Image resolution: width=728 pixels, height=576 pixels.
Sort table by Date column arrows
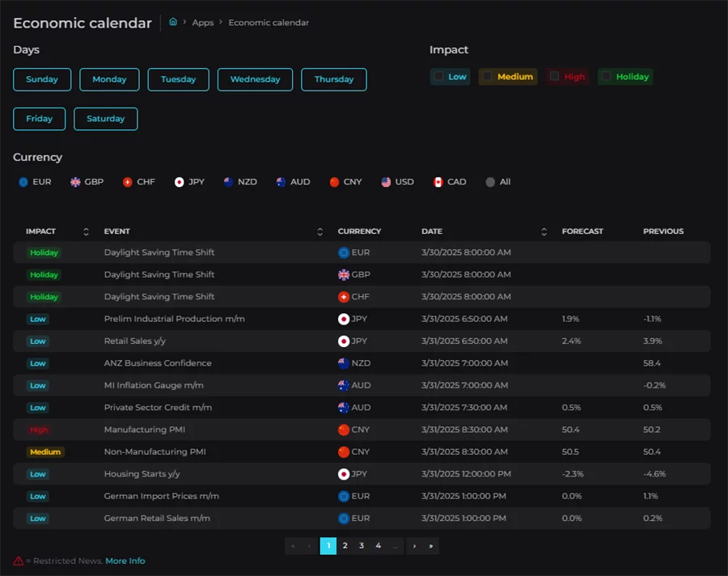click(x=544, y=231)
